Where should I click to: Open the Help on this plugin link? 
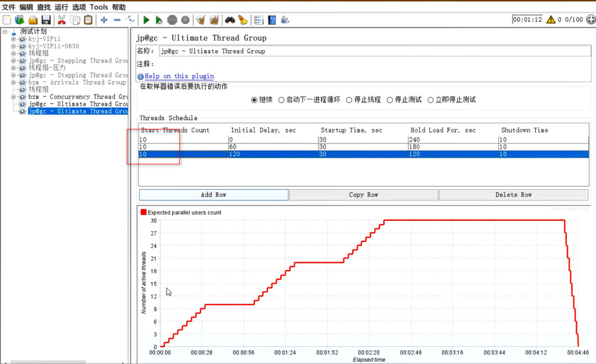(x=179, y=76)
